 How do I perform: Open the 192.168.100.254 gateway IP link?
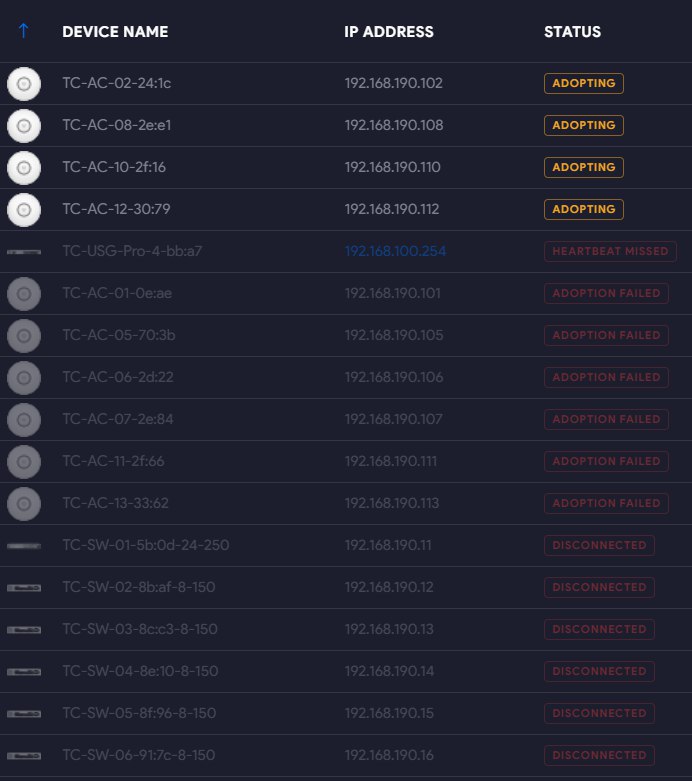pyautogui.click(x=395, y=251)
